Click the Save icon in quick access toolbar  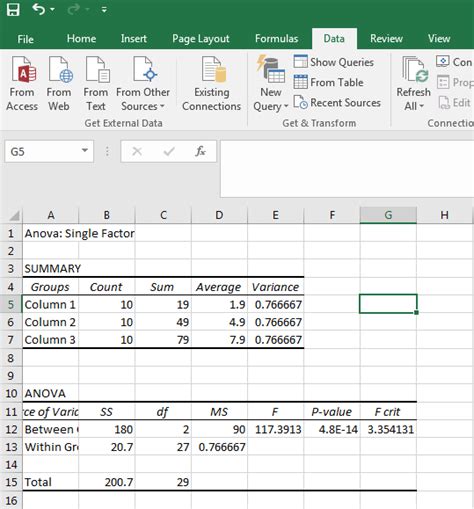pos(13,9)
